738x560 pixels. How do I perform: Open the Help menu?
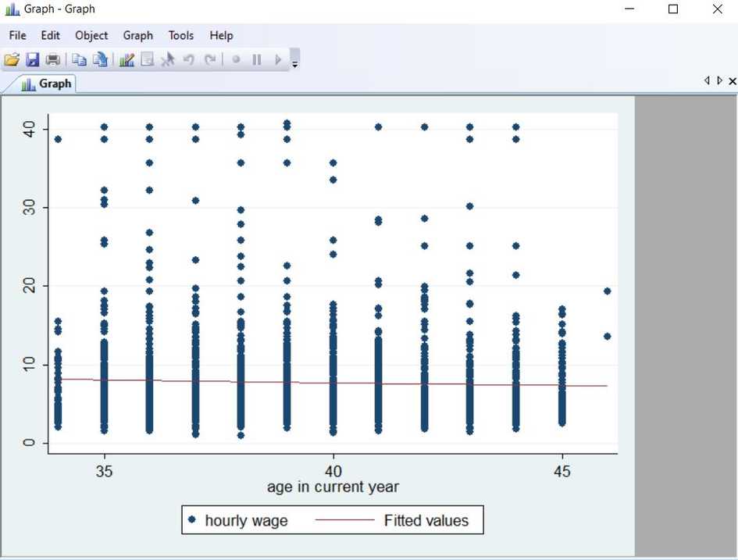[221, 35]
